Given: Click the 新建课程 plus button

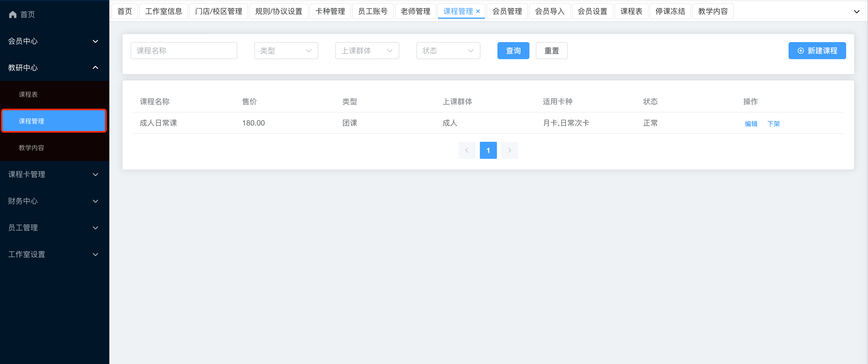Looking at the screenshot, I should [817, 51].
